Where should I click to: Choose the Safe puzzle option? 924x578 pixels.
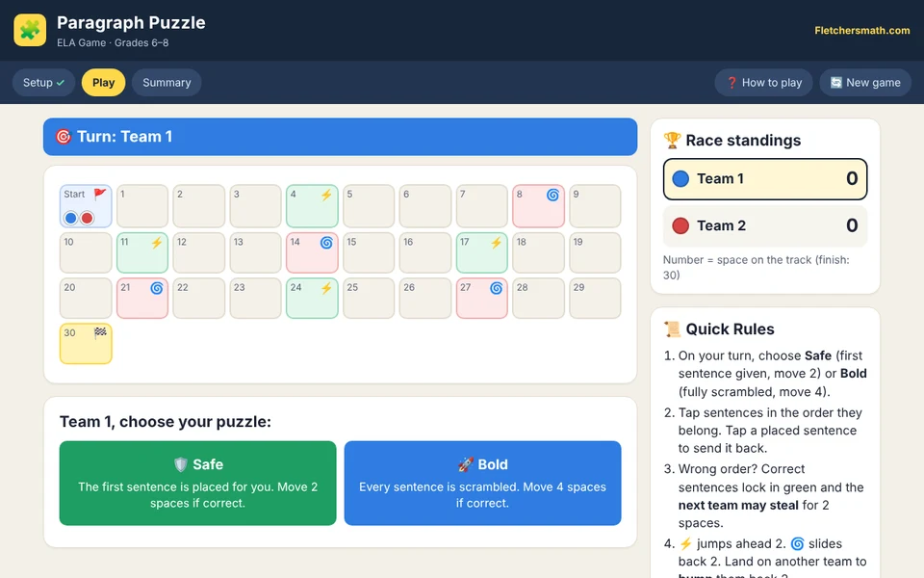(198, 483)
